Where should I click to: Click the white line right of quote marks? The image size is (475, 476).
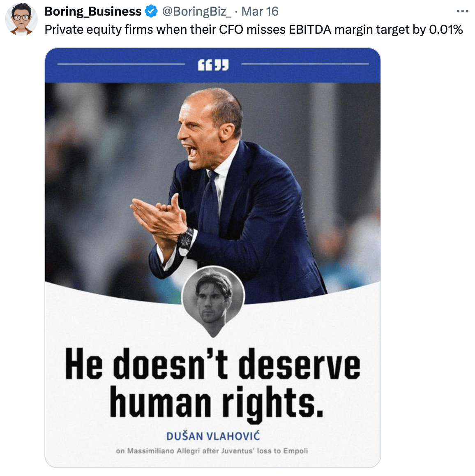tap(305, 64)
